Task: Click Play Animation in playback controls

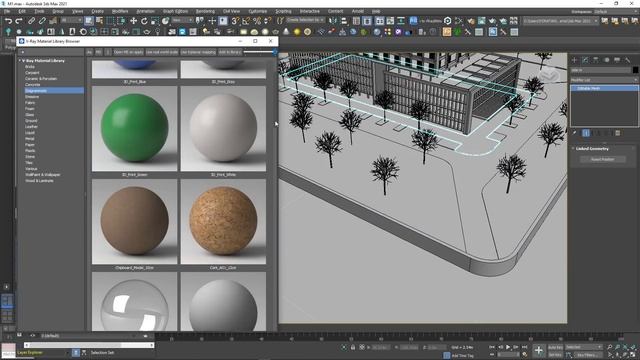Action: 508,347
